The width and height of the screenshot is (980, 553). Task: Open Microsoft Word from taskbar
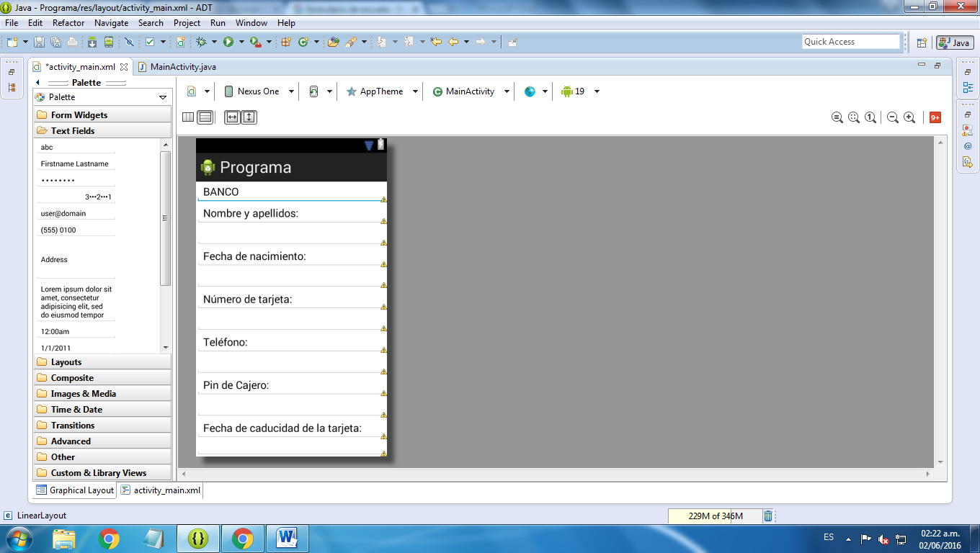pos(287,538)
